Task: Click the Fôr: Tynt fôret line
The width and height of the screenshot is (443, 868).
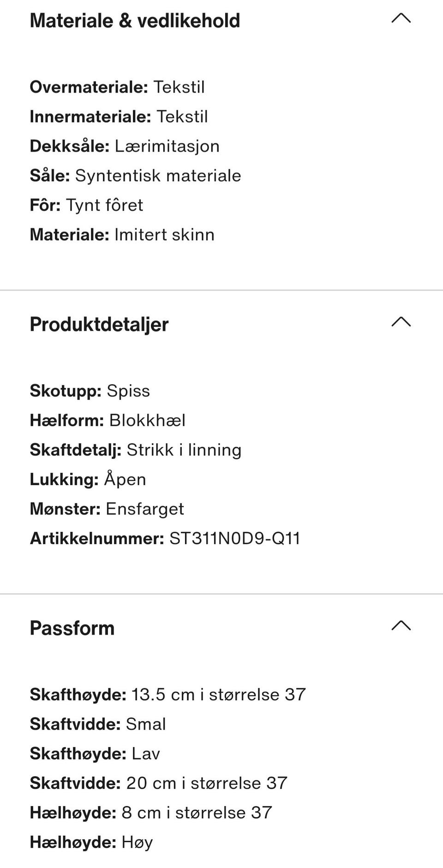Action: click(87, 205)
